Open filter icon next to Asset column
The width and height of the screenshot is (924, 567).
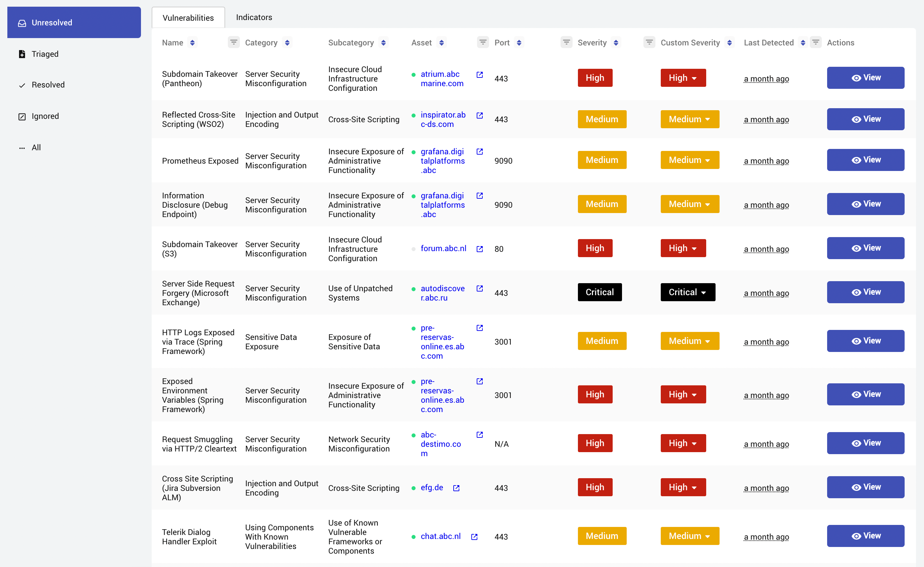(x=483, y=42)
